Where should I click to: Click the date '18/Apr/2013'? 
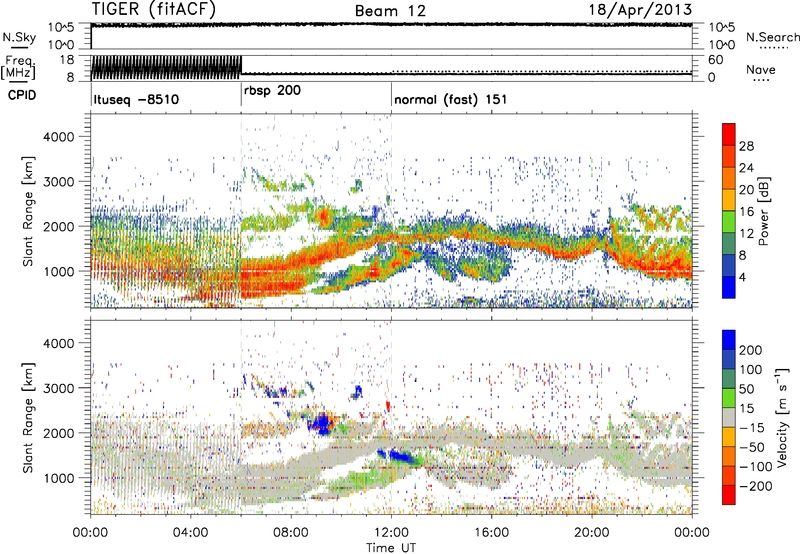(x=640, y=10)
